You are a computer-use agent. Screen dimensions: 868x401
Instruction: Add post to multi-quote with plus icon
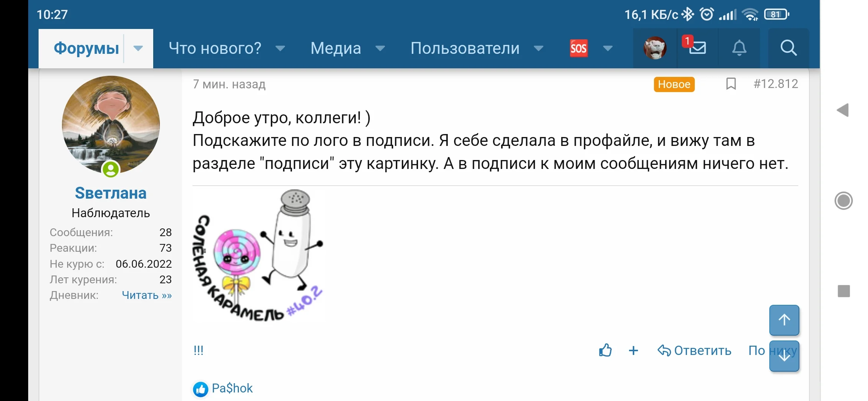[x=634, y=351]
